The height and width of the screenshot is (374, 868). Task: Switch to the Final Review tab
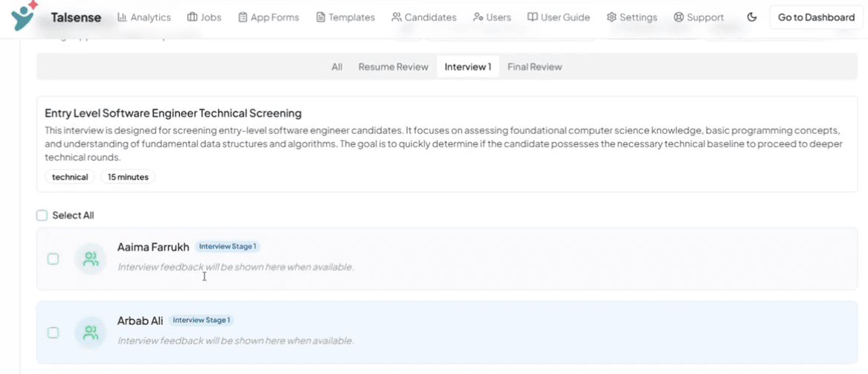click(x=535, y=67)
